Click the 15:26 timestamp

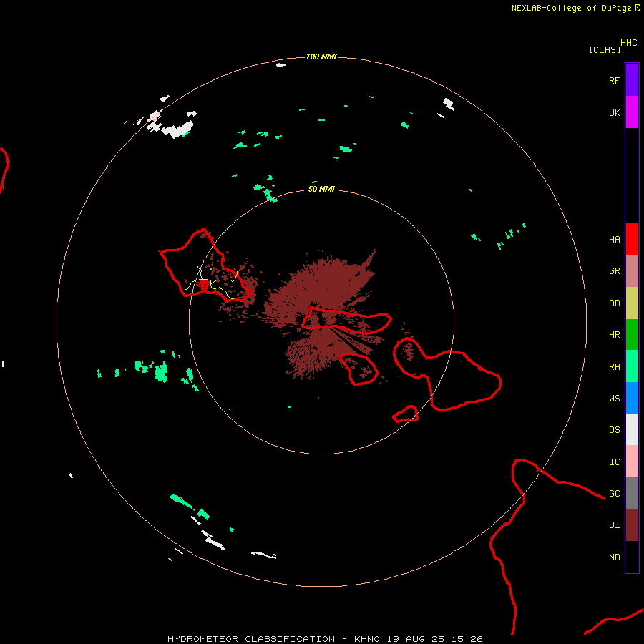coord(467,639)
